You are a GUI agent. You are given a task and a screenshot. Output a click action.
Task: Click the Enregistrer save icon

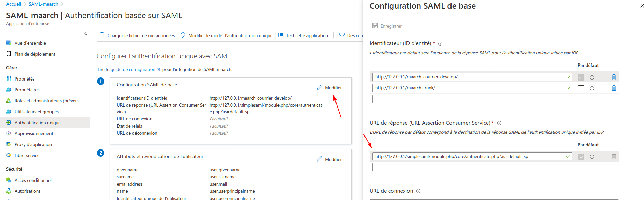(375, 26)
